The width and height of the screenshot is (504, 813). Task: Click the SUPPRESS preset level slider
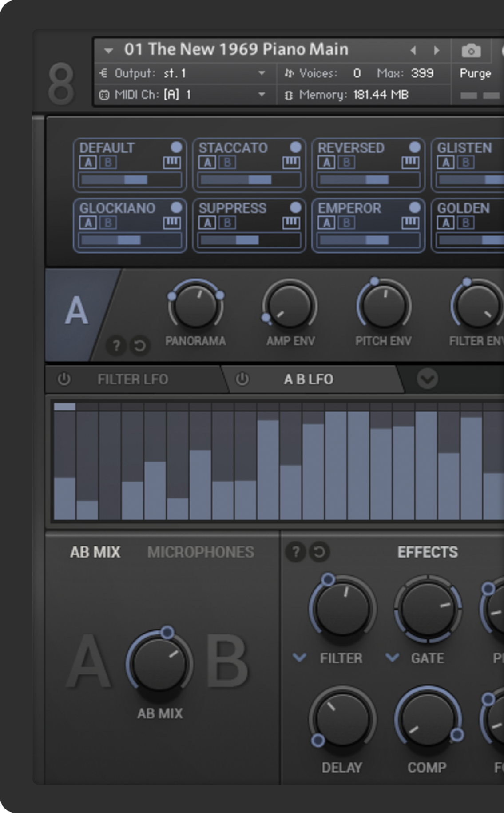(x=249, y=240)
